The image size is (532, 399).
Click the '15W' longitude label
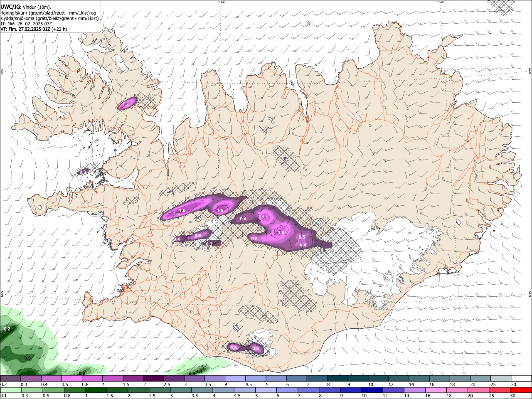pyautogui.click(x=440, y=2)
